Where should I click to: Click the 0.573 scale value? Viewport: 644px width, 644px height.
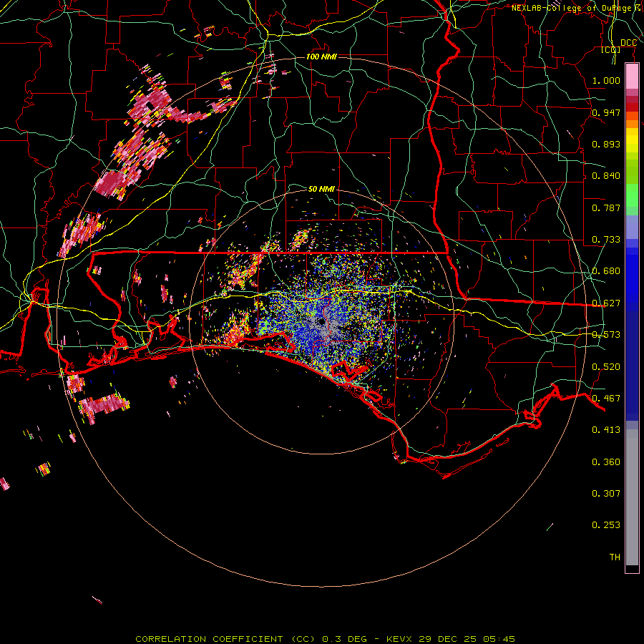click(606, 335)
